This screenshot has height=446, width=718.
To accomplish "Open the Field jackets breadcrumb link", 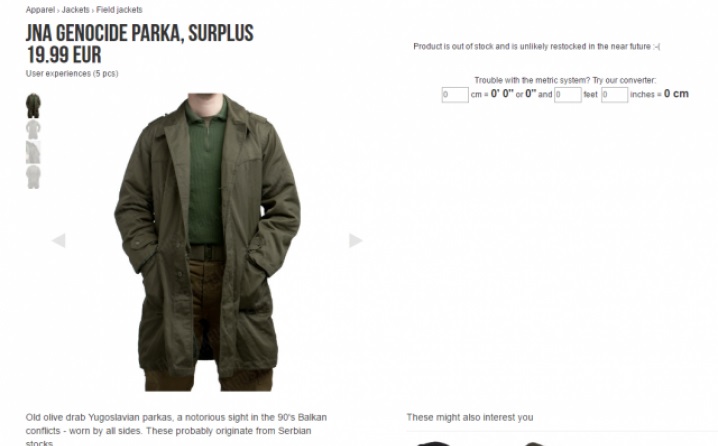I will click(x=119, y=10).
